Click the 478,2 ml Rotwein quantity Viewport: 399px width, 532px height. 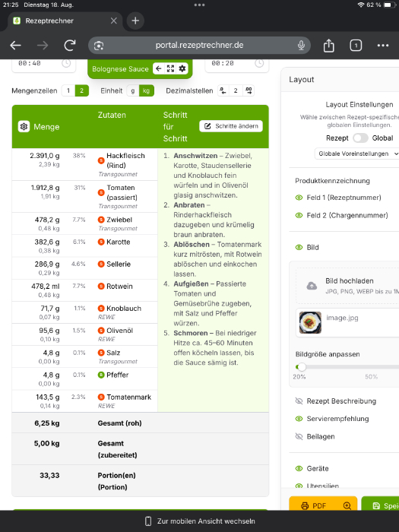(46, 286)
